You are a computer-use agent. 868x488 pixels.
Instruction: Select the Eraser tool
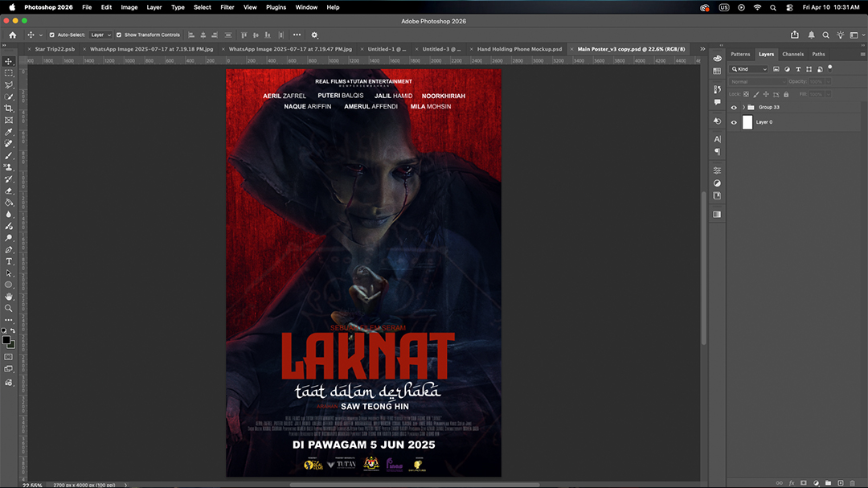click(8, 191)
